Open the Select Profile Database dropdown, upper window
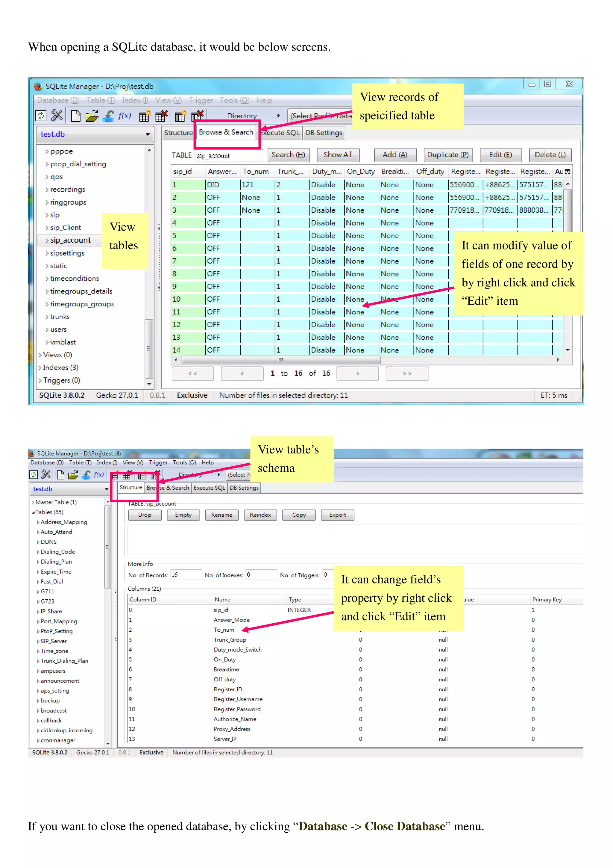 click(x=320, y=116)
